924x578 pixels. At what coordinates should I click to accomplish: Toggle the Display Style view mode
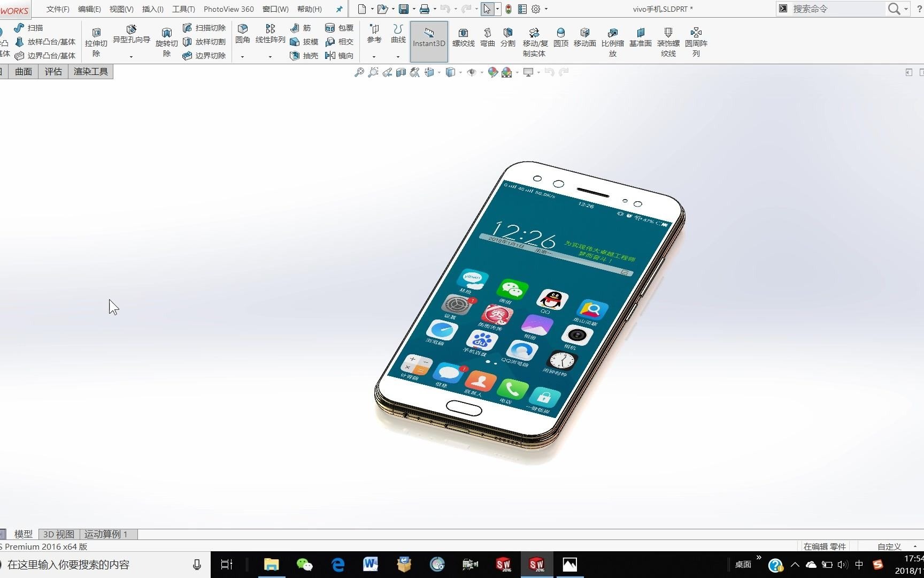point(450,72)
